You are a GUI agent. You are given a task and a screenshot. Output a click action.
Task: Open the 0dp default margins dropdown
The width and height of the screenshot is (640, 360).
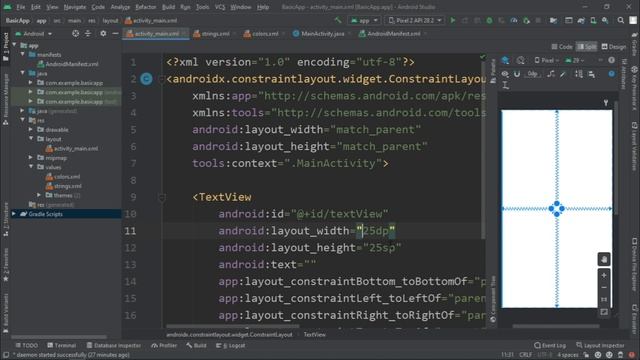(533, 74)
